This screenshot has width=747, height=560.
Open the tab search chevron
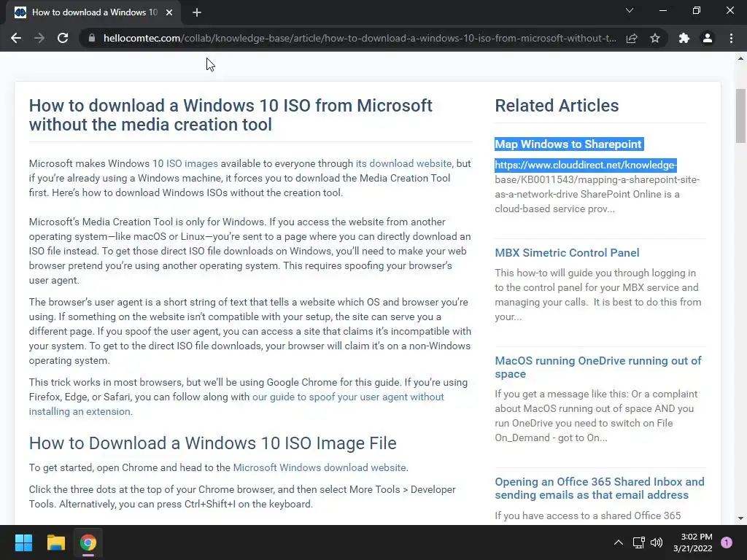point(630,10)
